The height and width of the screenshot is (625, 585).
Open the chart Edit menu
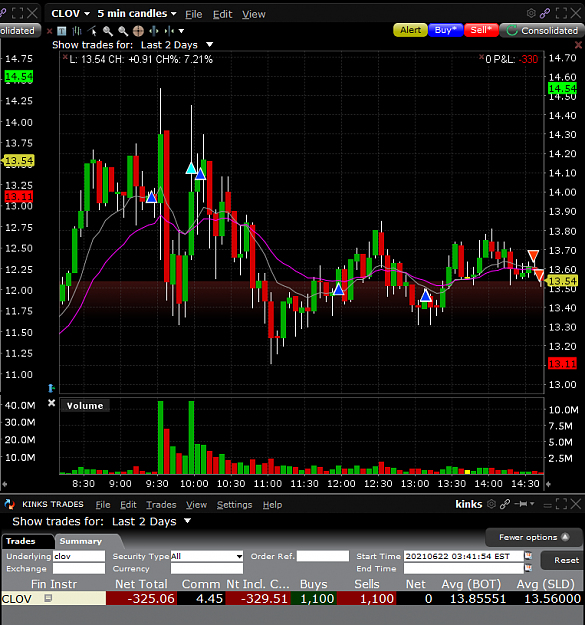click(x=222, y=14)
